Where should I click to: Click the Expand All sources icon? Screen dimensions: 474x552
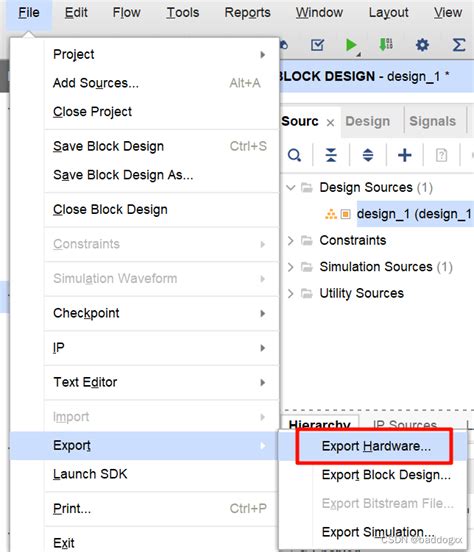pyautogui.click(x=368, y=155)
